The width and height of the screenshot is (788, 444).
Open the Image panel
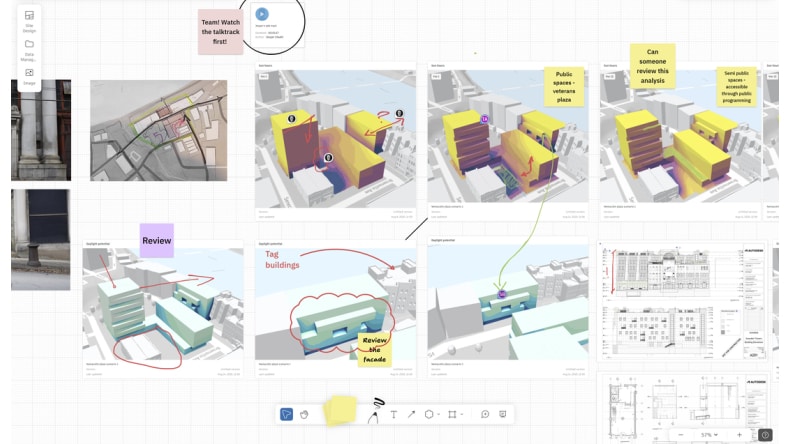pos(29,76)
